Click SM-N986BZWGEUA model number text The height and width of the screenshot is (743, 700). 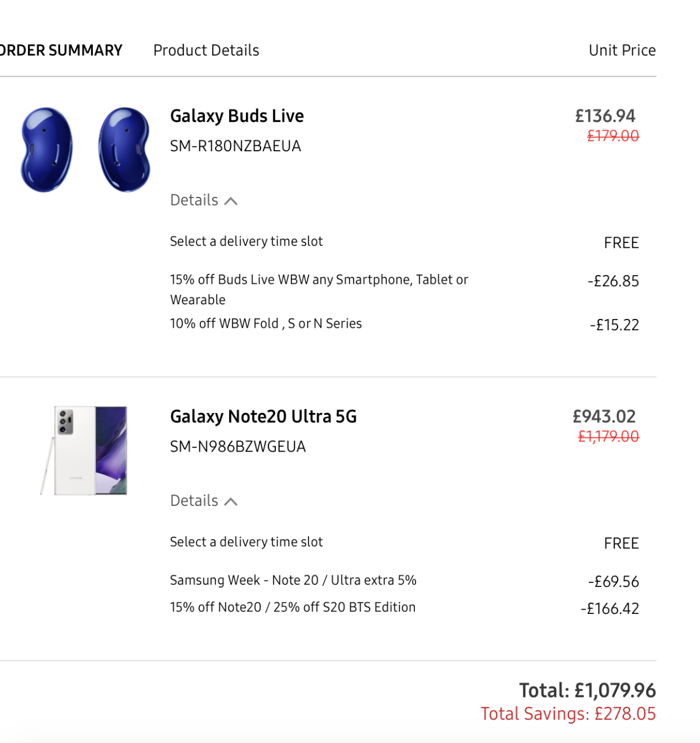(238, 447)
